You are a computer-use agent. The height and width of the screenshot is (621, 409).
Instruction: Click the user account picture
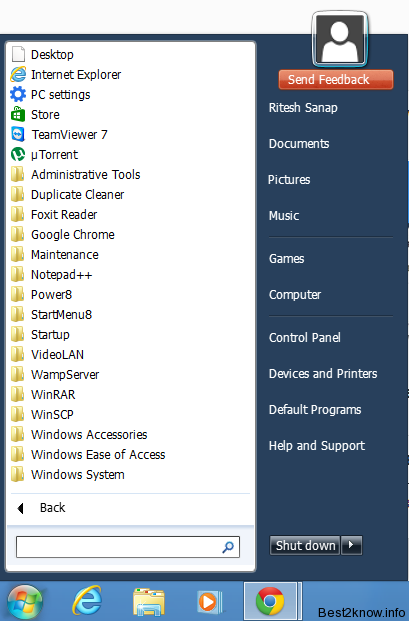(x=340, y=38)
